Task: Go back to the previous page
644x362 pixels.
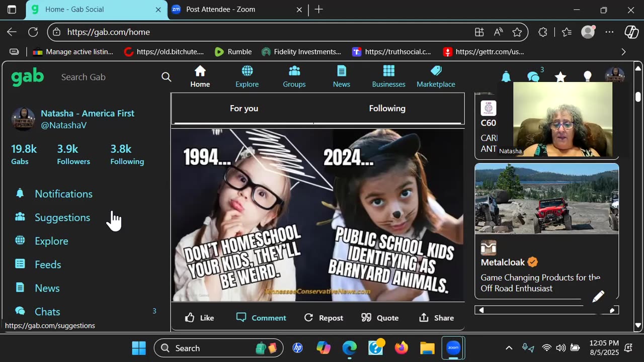Action: click(12, 32)
